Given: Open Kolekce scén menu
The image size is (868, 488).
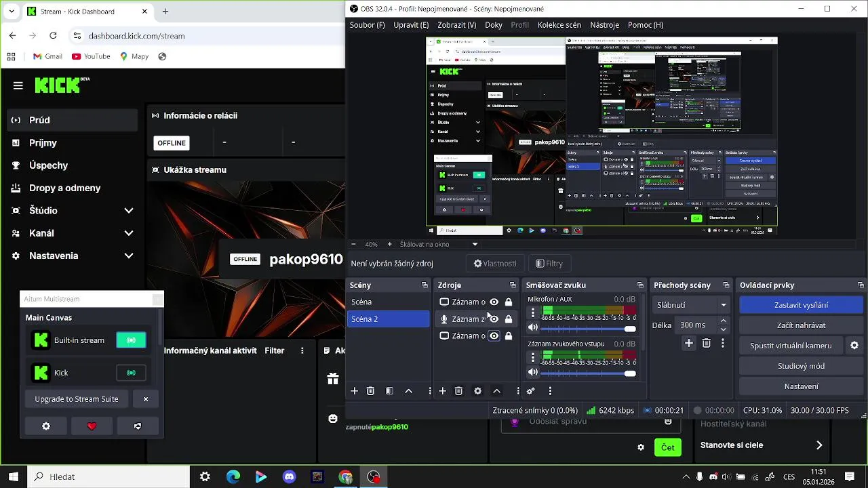Looking at the screenshot, I should click(x=559, y=25).
